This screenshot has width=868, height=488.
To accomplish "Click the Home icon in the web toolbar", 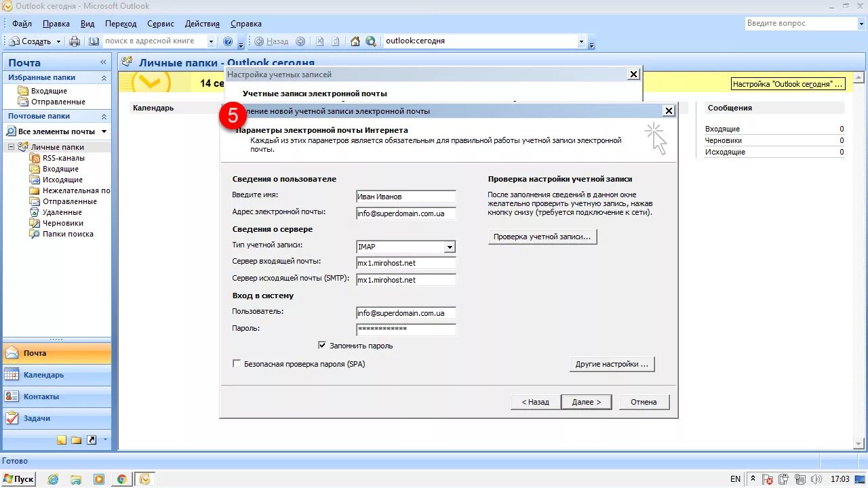I will click(x=355, y=41).
